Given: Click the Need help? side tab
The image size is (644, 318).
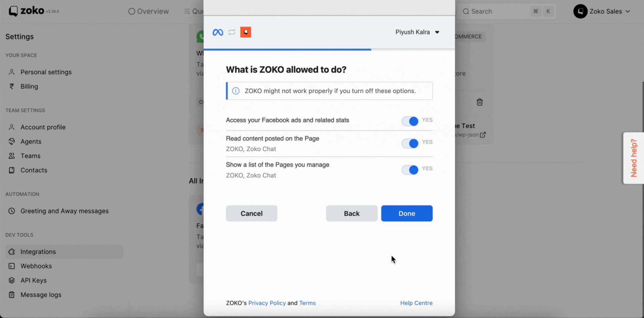Looking at the screenshot, I should (634, 158).
